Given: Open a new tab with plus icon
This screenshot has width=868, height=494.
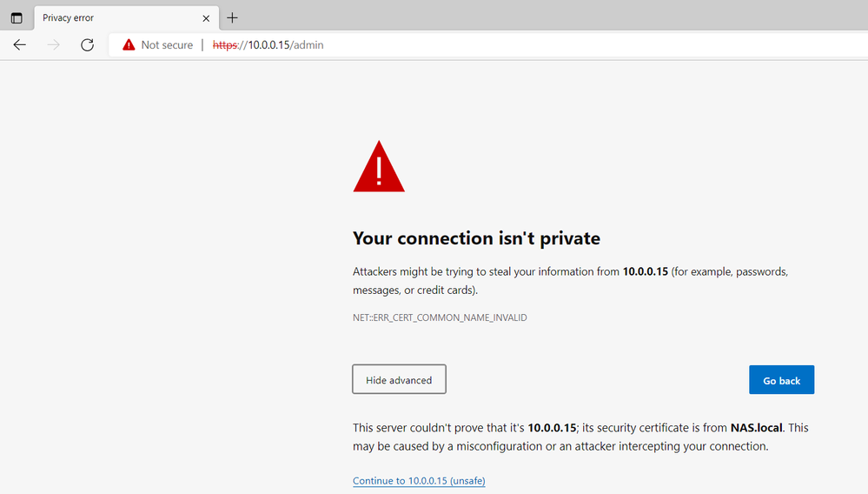Looking at the screenshot, I should pyautogui.click(x=232, y=18).
